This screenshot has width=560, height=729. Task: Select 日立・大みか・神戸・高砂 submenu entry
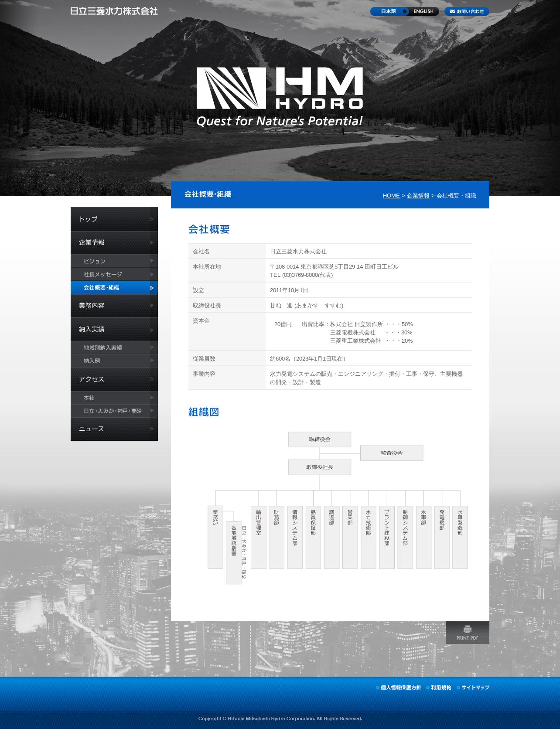click(x=114, y=411)
